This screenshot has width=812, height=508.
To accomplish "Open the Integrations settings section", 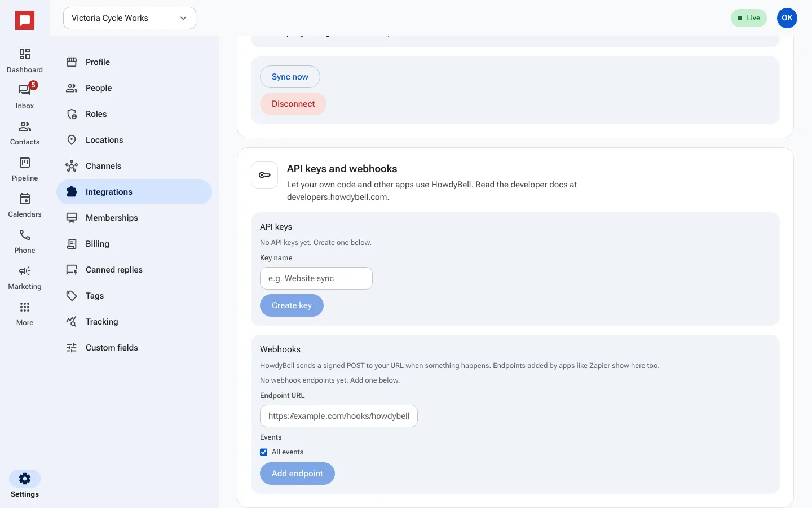I will click(134, 192).
